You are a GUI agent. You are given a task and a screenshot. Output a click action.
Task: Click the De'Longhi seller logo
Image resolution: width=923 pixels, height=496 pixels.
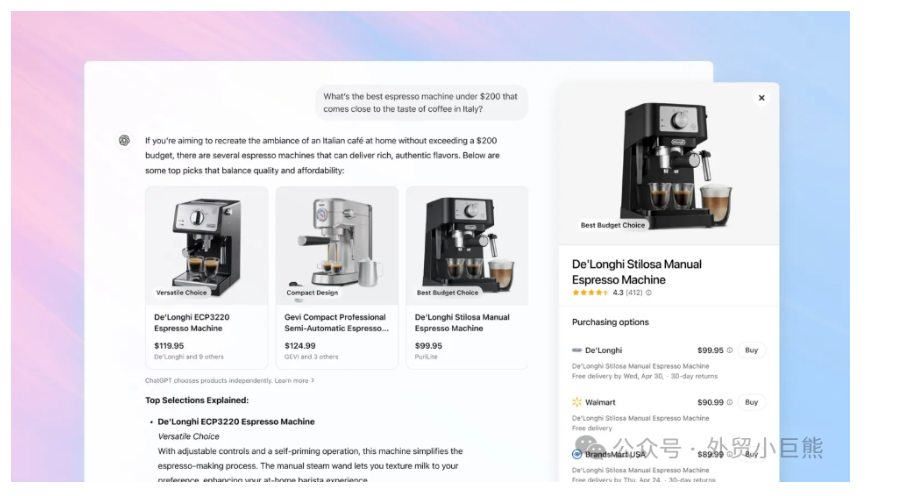click(577, 350)
